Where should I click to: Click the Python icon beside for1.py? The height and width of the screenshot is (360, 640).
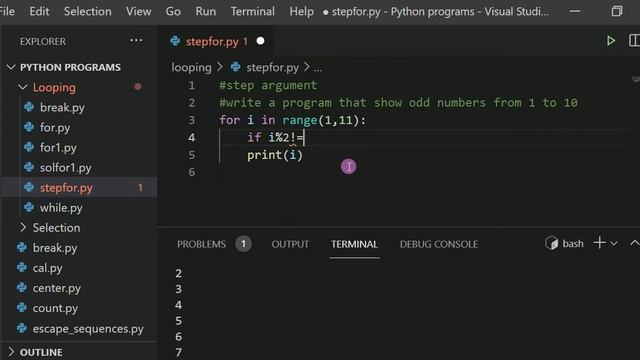[x=29, y=147]
